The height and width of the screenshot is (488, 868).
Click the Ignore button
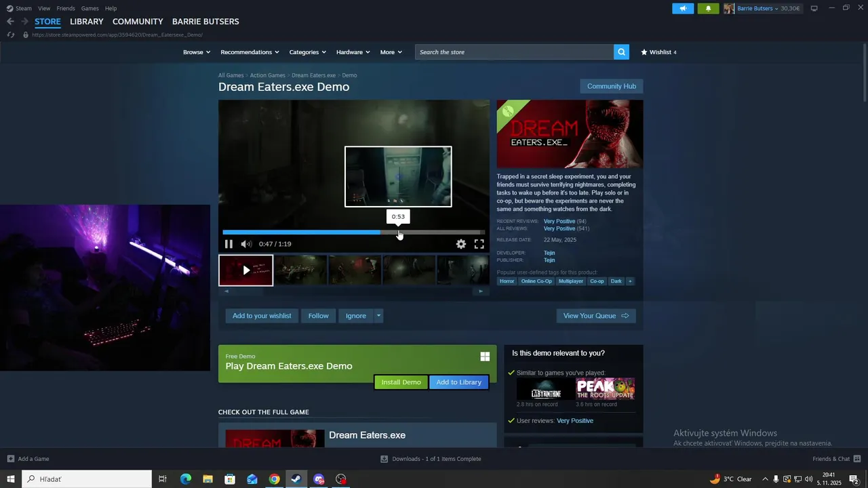356,316
